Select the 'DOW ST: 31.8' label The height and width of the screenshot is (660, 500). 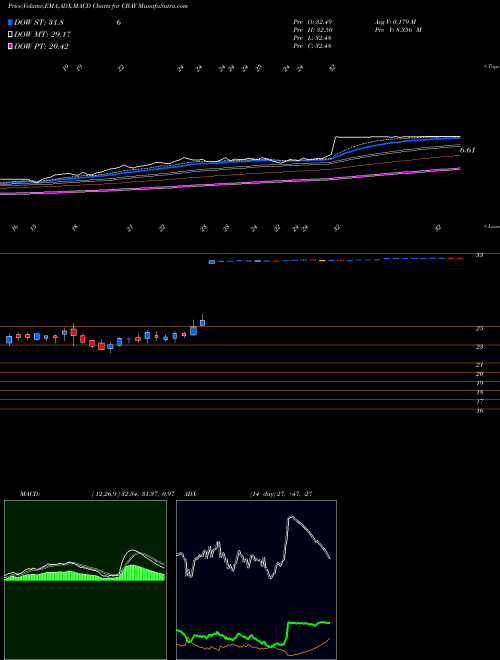point(39,22)
